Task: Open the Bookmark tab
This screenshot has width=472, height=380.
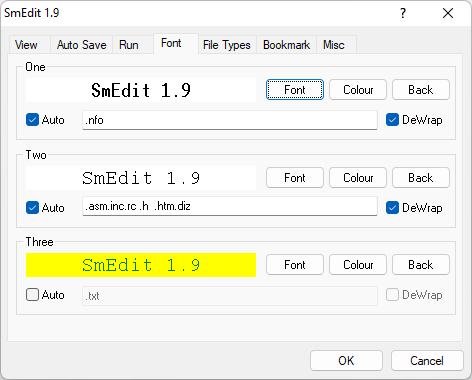Action: coord(286,45)
